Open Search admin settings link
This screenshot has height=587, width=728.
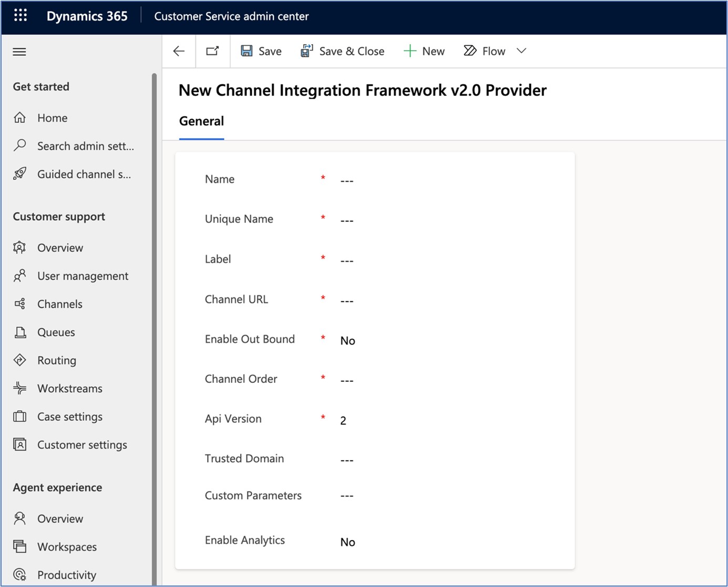click(85, 146)
